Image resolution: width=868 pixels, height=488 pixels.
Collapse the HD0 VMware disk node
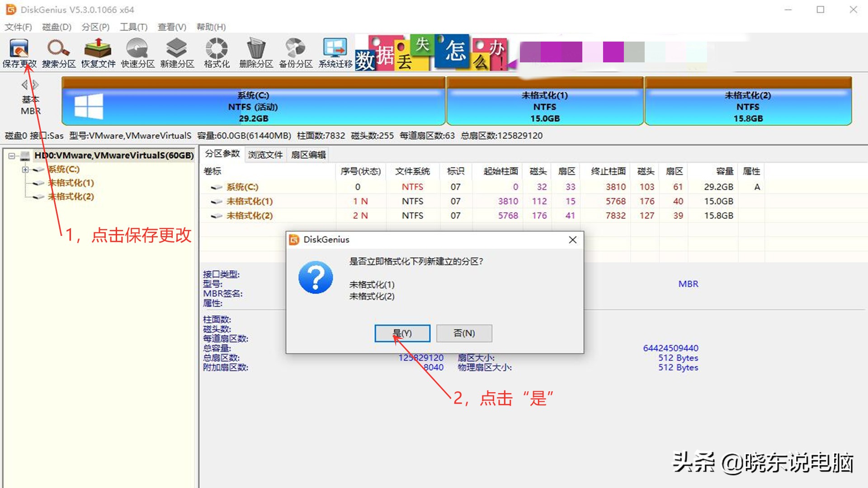click(12, 155)
